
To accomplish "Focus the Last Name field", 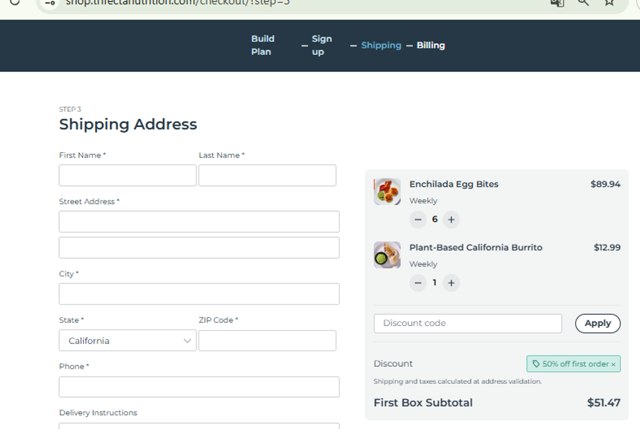I will 267,175.
